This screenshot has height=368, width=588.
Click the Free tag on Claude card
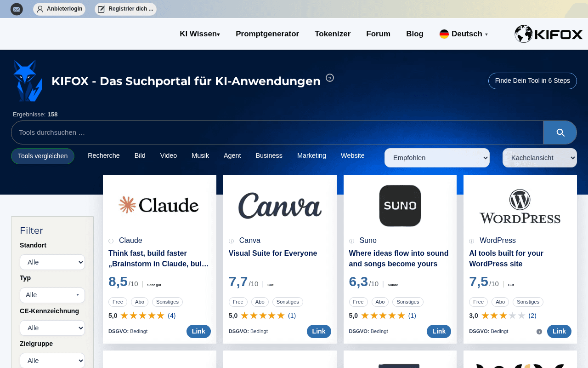(118, 302)
